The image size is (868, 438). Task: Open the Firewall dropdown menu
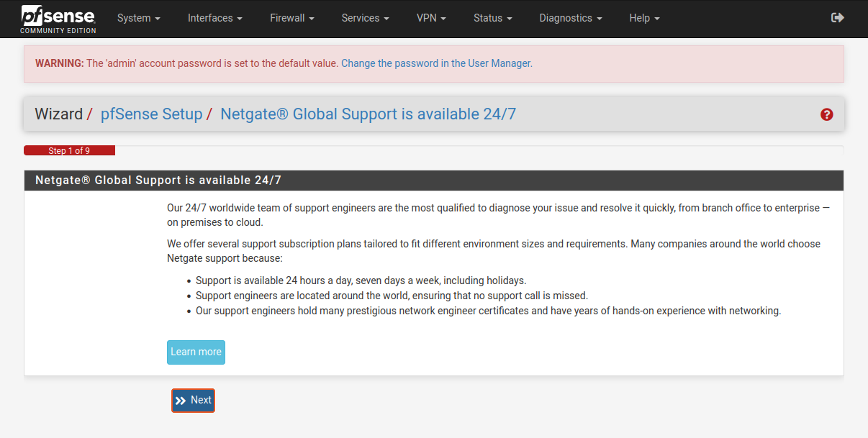(291, 18)
